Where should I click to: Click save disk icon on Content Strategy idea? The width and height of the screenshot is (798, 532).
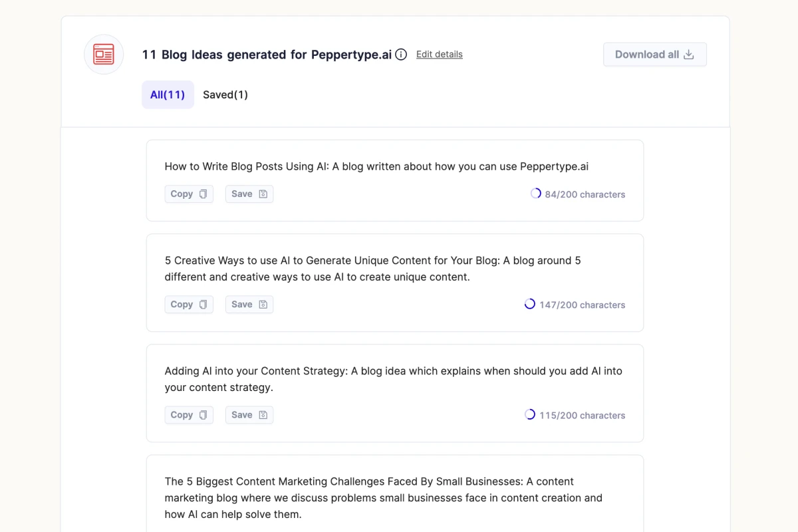click(x=263, y=415)
